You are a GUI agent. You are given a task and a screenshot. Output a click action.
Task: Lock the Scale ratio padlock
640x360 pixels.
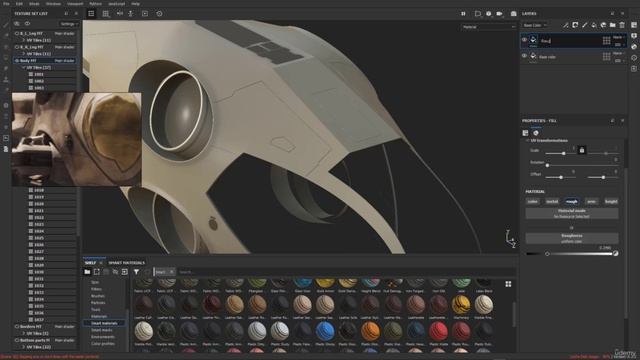pos(582,150)
